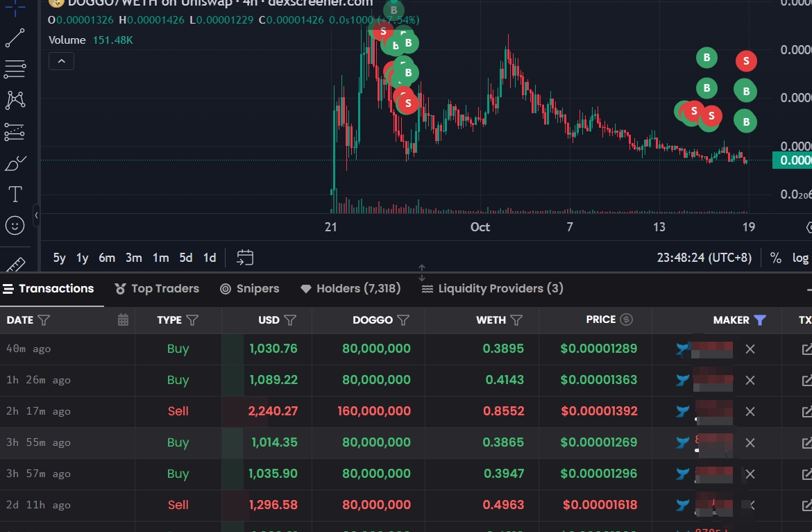The height and width of the screenshot is (532, 812).
Task: Open the Top Traders tab
Action: point(157,288)
